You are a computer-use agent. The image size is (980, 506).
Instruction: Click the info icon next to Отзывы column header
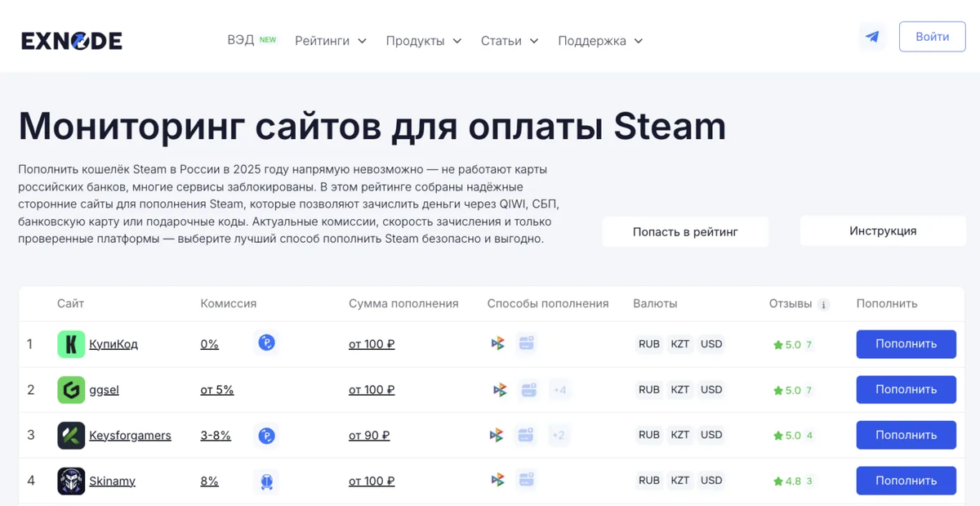coord(825,303)
